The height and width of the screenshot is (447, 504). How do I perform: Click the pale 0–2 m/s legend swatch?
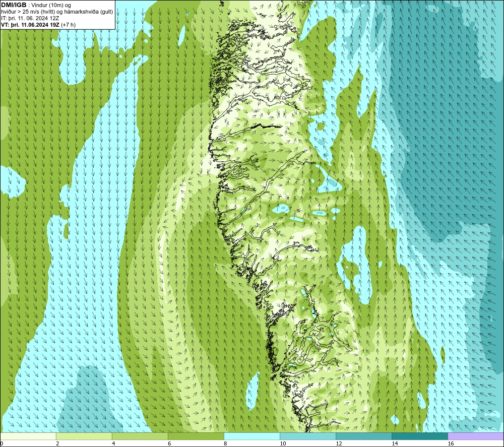click(28, 436)
